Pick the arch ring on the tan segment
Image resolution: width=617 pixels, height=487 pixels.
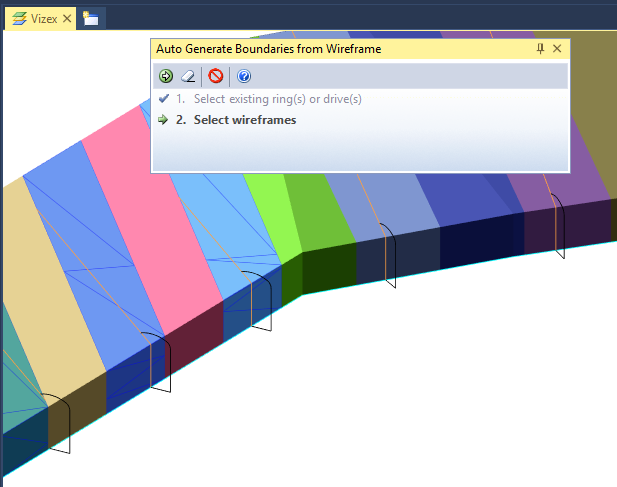[59, 423]
